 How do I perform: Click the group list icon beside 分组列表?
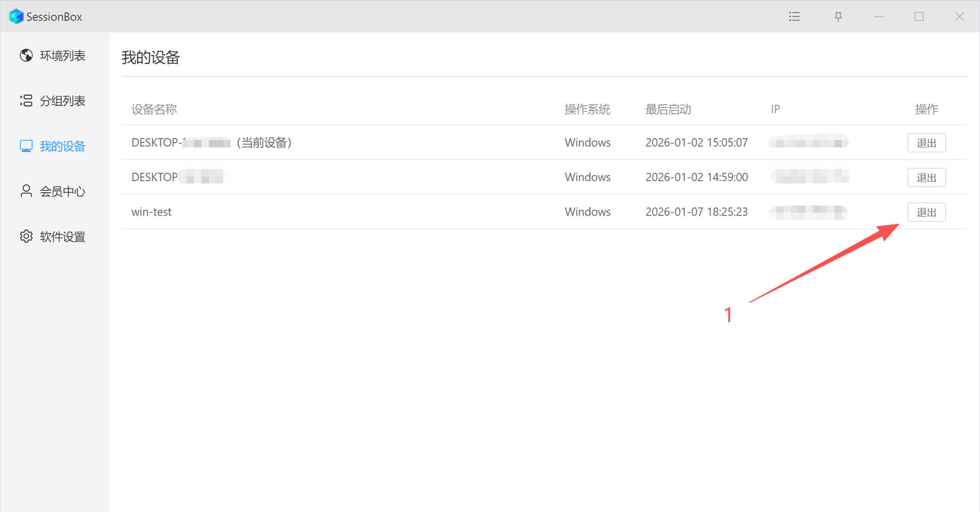pyautogui.click(x=26, y=101)
